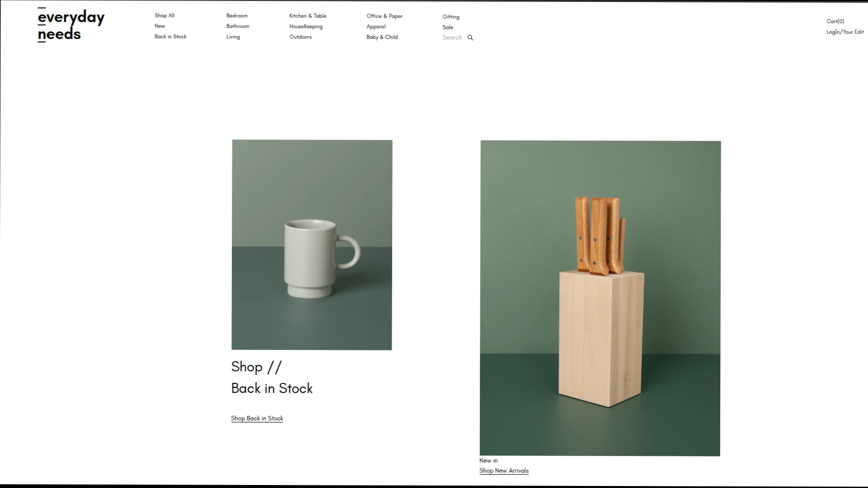Click the Shop New Arrivals link
The width and height of the screenshot is (868, 488).
pos(504,470)
